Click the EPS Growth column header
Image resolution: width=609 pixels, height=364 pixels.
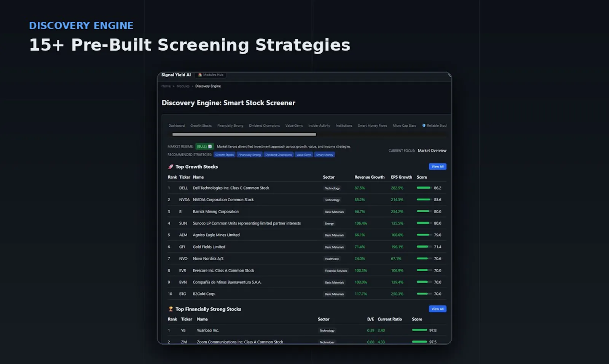[x=401, y=177]
